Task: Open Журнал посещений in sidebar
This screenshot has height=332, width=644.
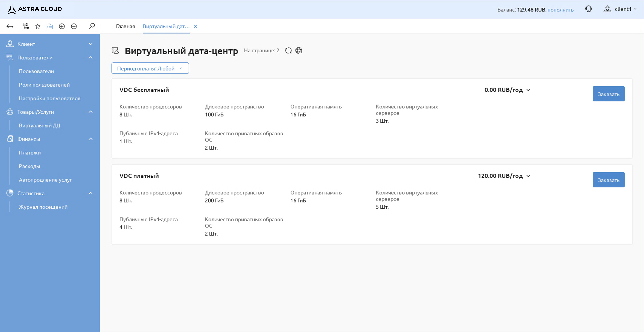Action: (x=43, y=207)
